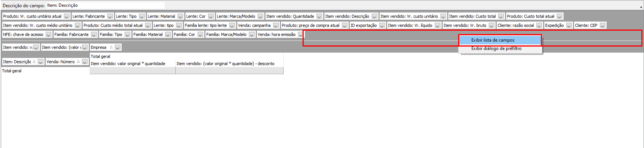Expand the 'Cliente: CEP' filter dropdown

click(x=602, y=25)
